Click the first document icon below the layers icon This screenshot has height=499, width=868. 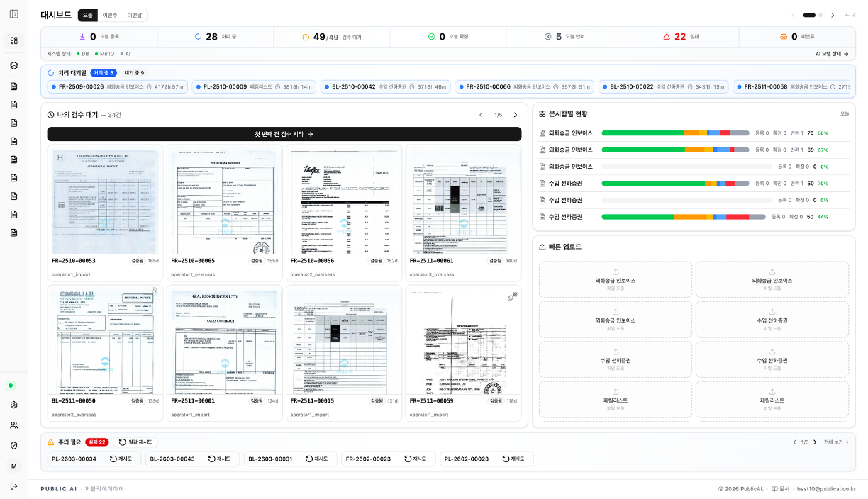click(13, 86)
